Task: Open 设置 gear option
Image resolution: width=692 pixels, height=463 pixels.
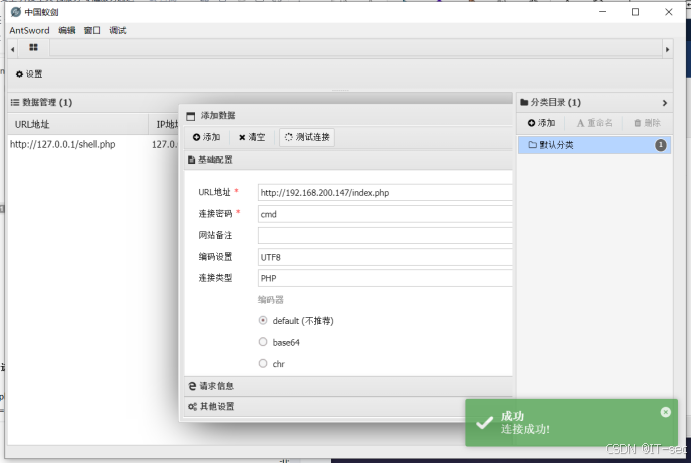Action: click(29, 74)
